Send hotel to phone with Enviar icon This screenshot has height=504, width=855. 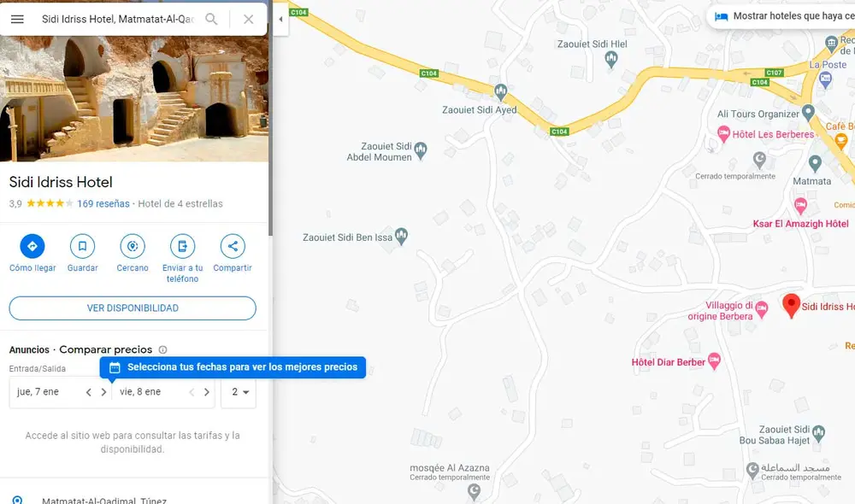pos(181,247)
